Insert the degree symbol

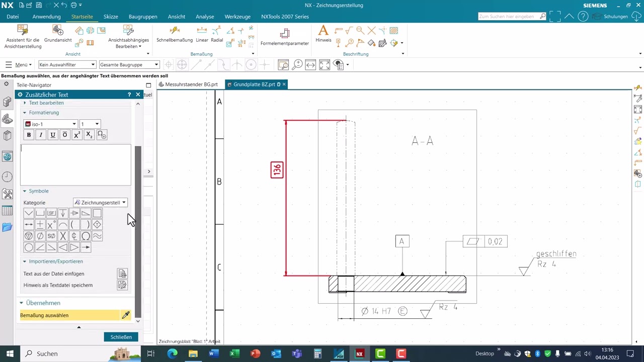[x=51, y=225]
